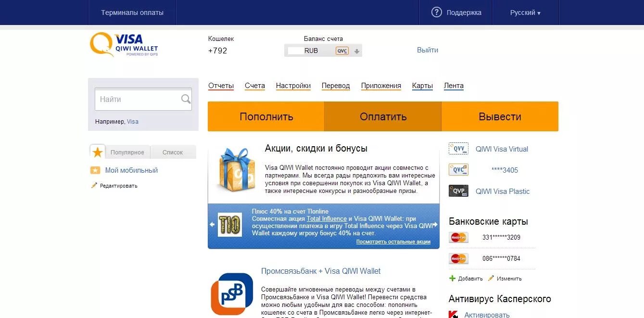Switch to the Популярное tab
644x318 pixels.
pos(127,152)
